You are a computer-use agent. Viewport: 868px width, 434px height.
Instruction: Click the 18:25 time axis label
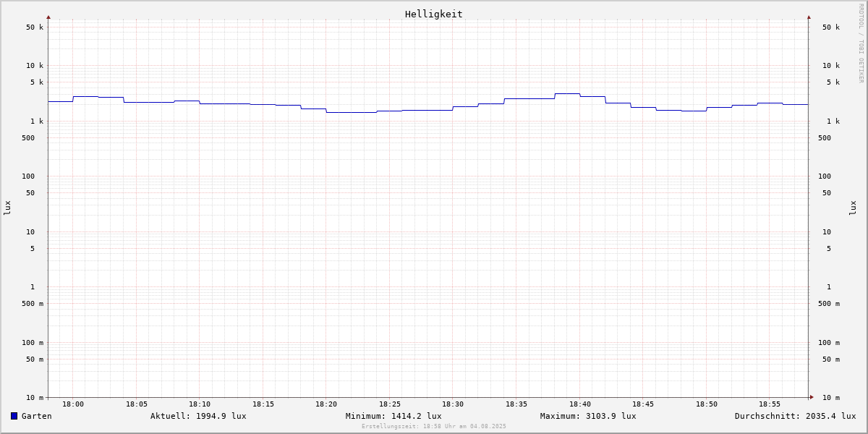[390, 404]
